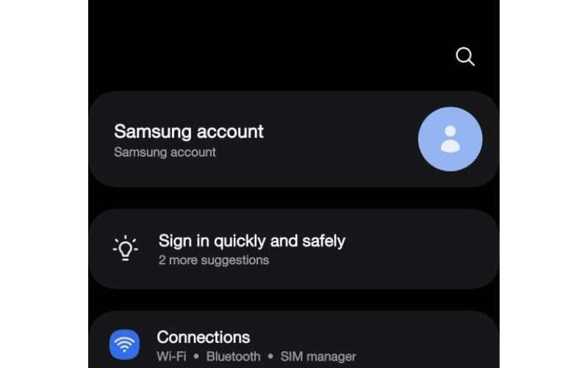Tap the dot between Bluetooth and SIM manager
This screenshot has width=588, height=368.
pos(270,356)
